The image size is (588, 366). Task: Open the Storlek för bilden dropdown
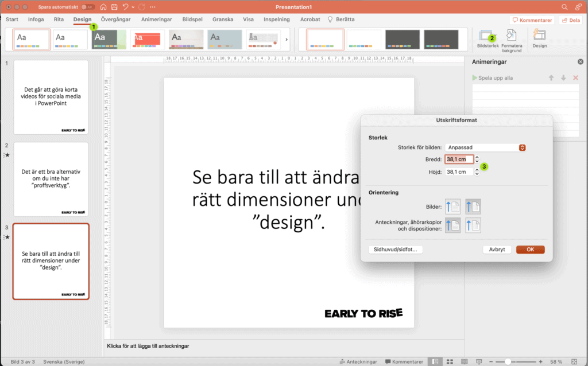pyautogui.click(x=486, y=147)
